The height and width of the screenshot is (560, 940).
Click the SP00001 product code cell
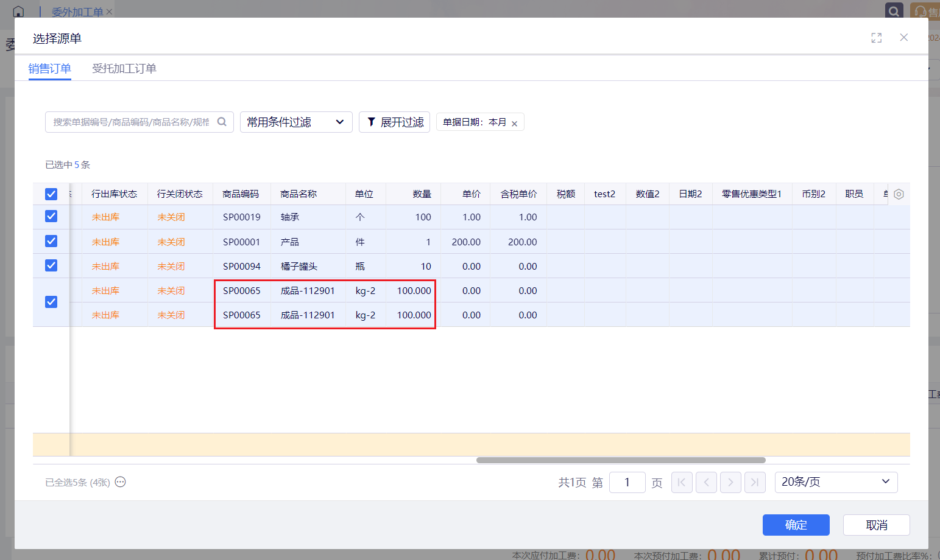242,242
